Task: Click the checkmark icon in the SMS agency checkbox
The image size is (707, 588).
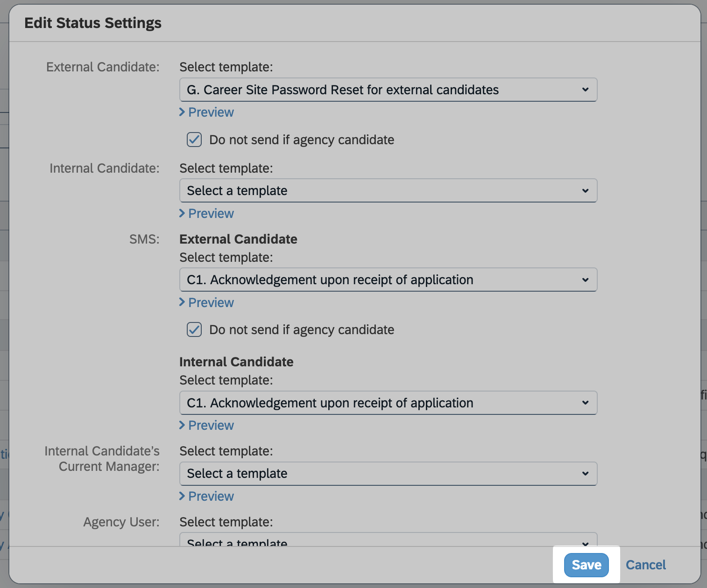Action: click(194, 329)
